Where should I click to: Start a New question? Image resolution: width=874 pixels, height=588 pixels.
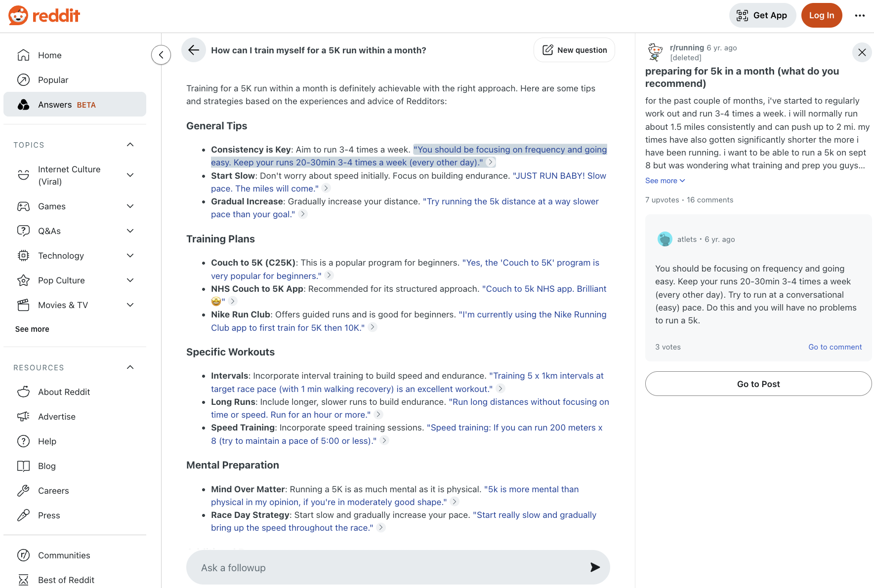pos(574,50)
